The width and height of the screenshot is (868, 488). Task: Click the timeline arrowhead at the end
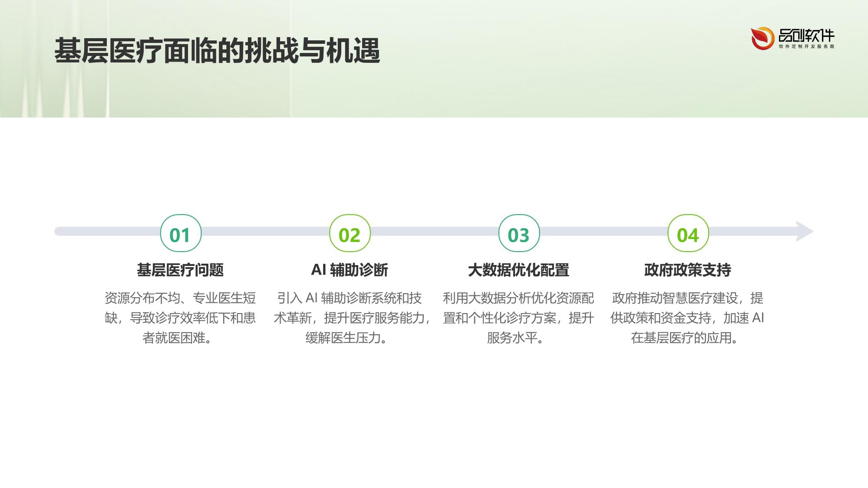click(805, 231)
